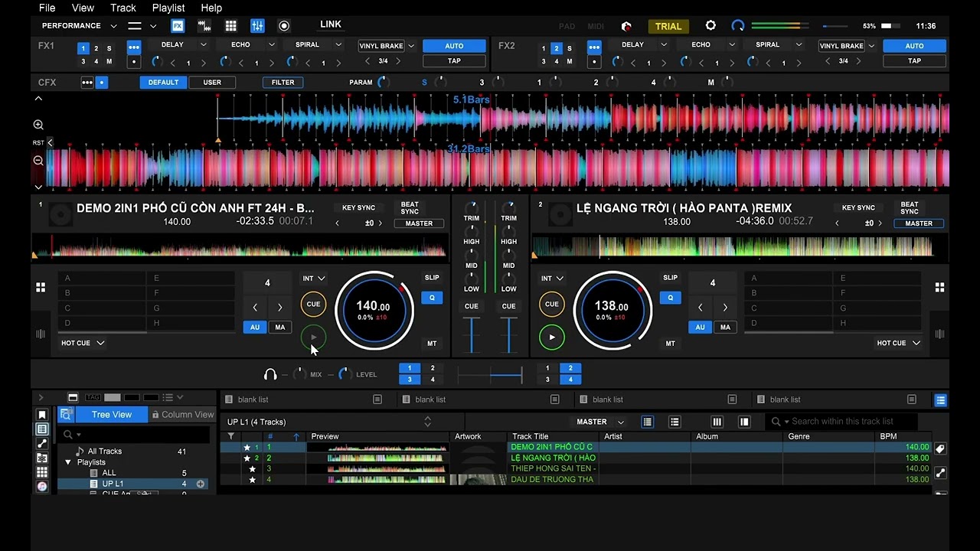980x551 pixels.
Task: Click the FILTER button in CFX
Action: pyautogui.click(x=283, y=83)
